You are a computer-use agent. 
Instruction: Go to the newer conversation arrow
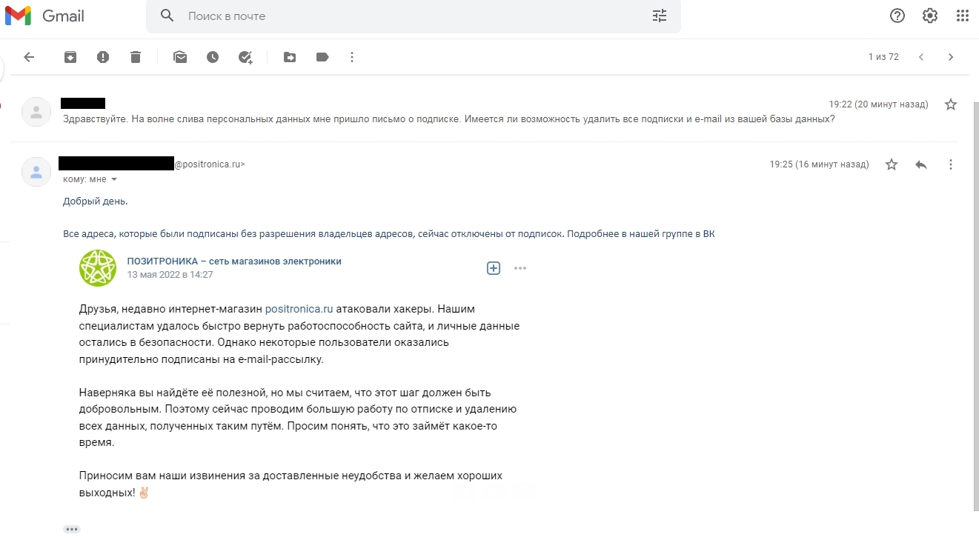point(921,57)
